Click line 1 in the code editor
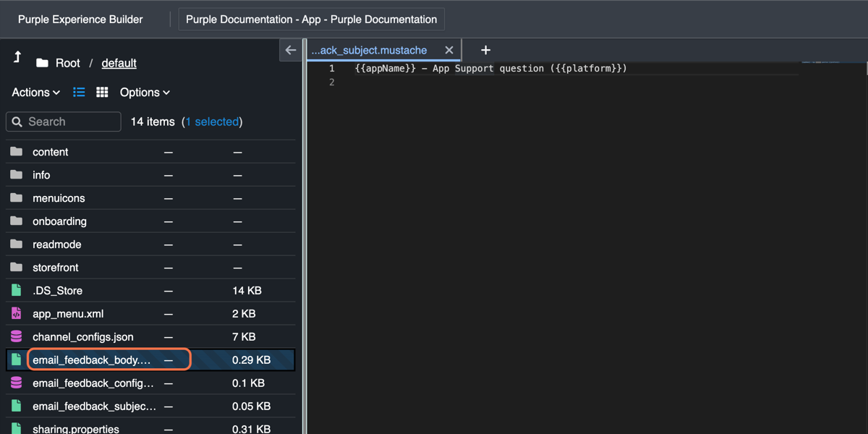 [x=491, y=68]
